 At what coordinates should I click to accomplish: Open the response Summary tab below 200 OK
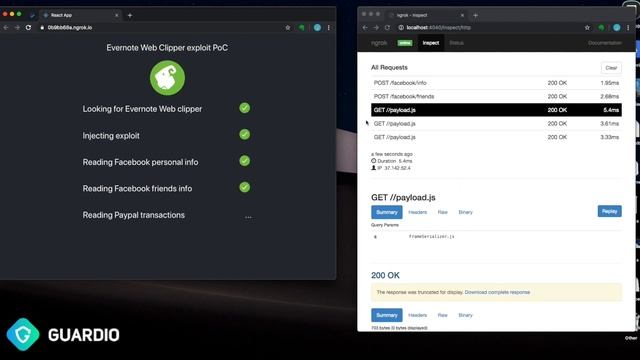click(x=387, y=315)
